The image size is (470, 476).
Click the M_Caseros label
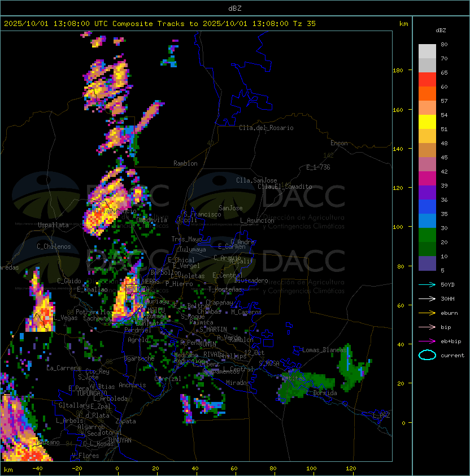[246, 312]
